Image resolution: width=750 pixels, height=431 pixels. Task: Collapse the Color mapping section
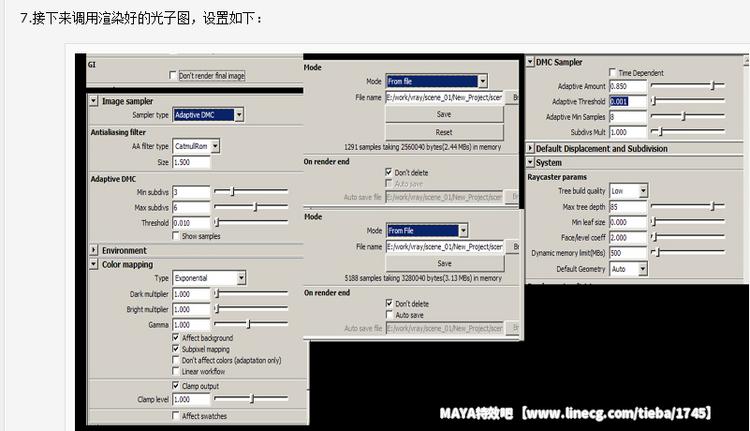tap(94, 264)
